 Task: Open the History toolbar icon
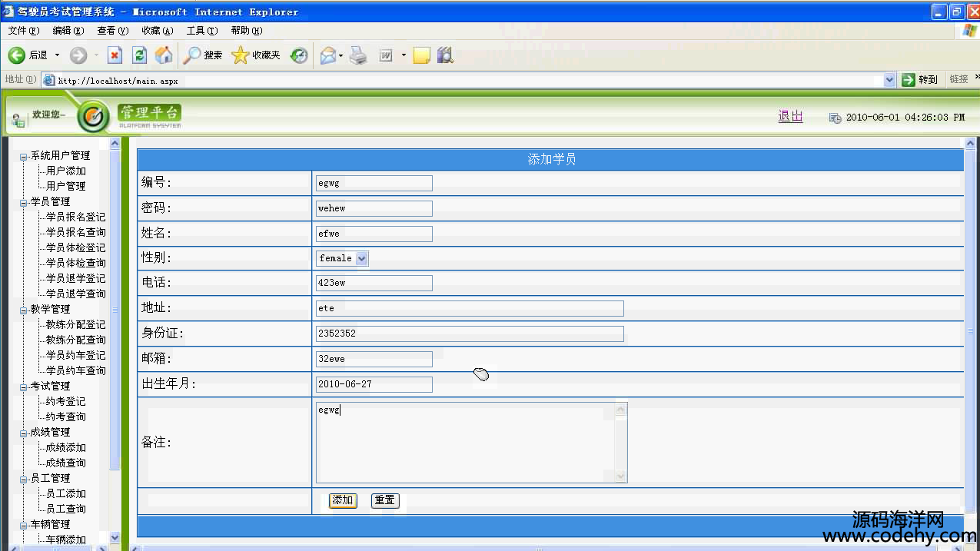(299, 55)
